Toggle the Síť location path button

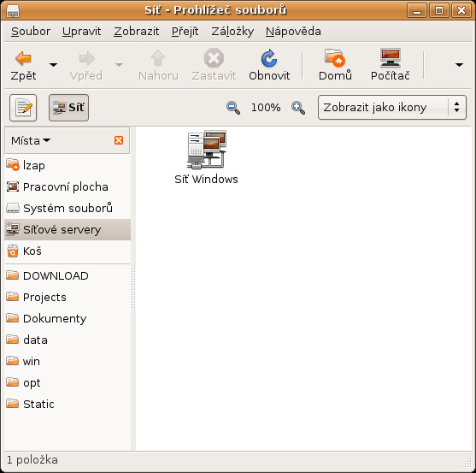(68, 108)
